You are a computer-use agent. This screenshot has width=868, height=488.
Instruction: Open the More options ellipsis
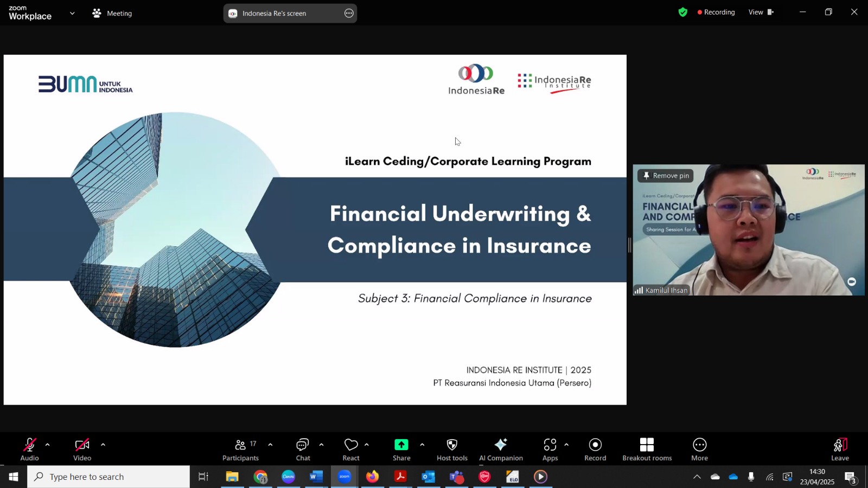pyautogui.click(x=699, y=445)
